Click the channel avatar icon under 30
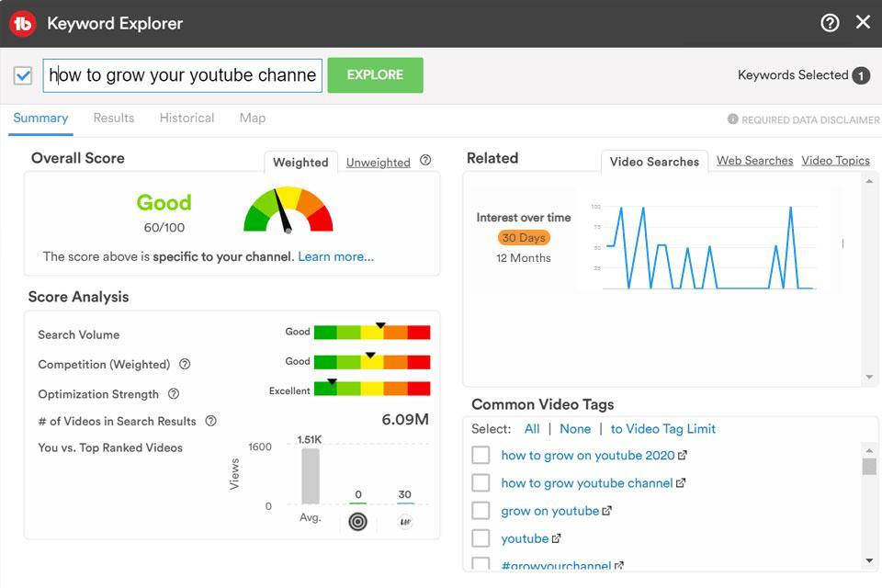Screen dimensions: 882x588 coord(405,522)
